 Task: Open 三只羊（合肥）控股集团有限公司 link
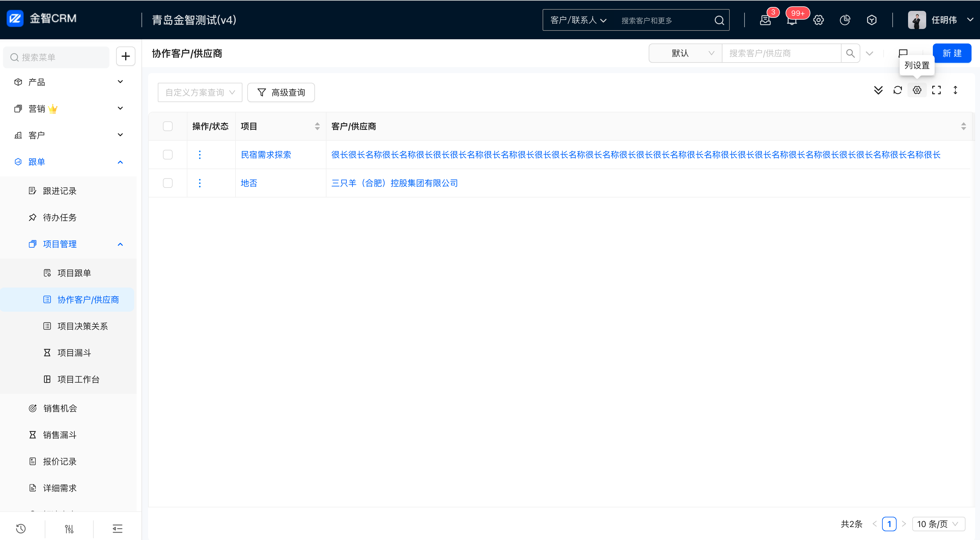click(394, 183)
